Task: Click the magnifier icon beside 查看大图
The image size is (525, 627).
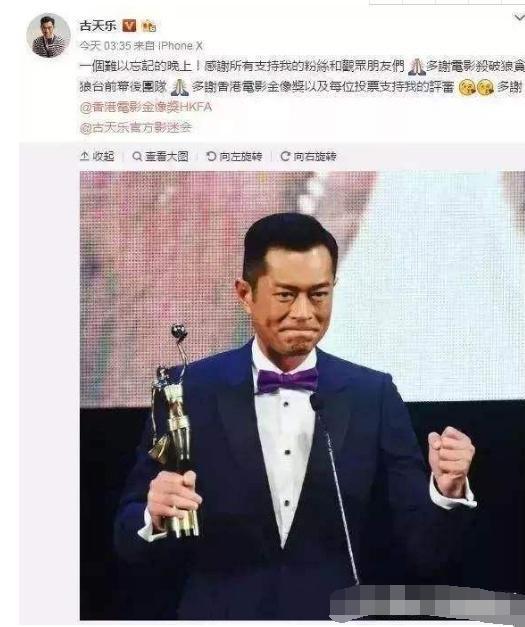Action: click(x=137, y=156)
